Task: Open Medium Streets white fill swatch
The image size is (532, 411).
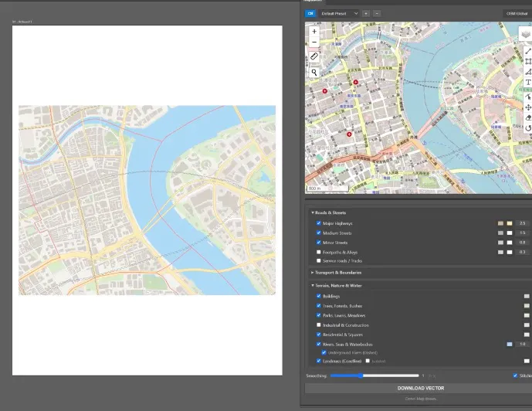Action: point(510,233)
